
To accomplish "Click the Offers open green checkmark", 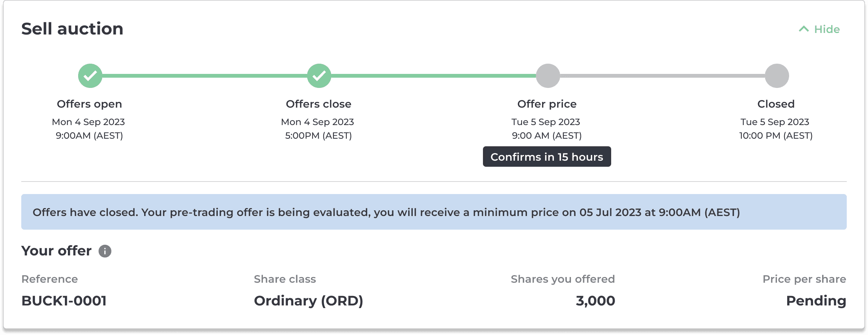I will coord(90,76).
